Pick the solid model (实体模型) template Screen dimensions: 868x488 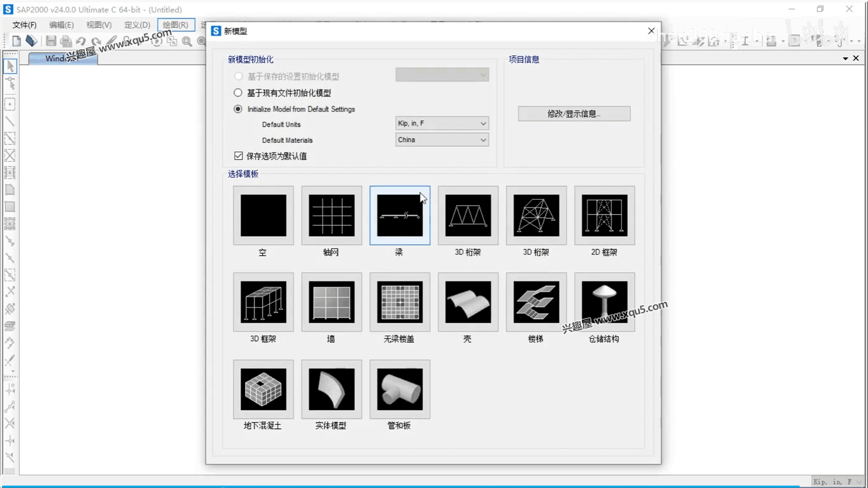click(x=332, y=389)
